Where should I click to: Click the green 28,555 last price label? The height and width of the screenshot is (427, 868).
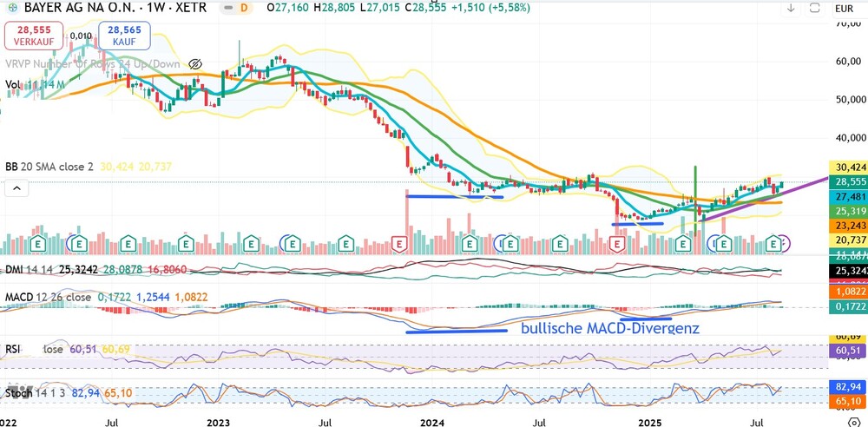coord(847,181)
